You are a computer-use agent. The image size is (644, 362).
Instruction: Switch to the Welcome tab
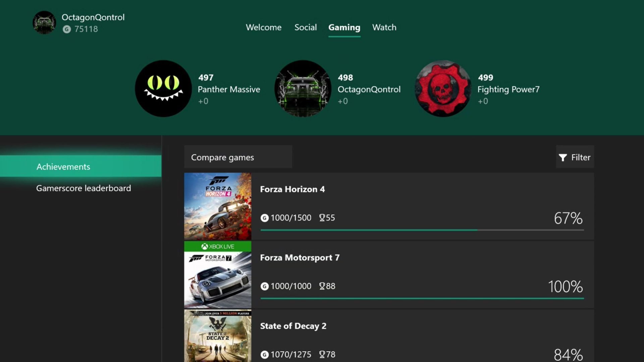point(264,27)
